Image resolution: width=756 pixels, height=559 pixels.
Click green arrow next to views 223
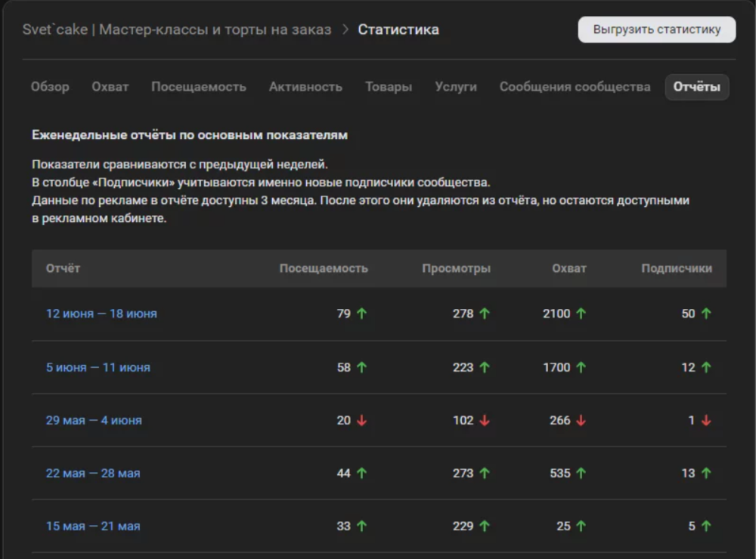point(485,368)
